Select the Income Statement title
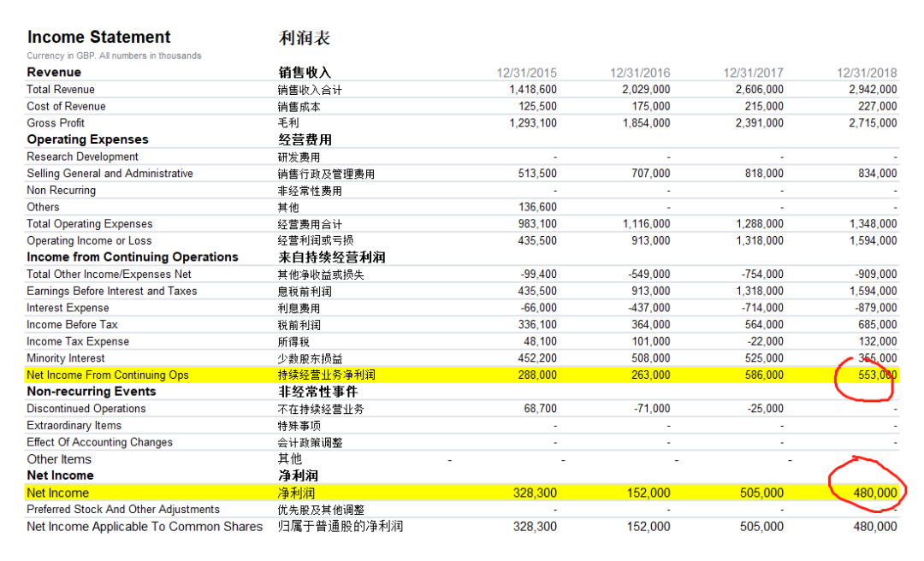 (x=99, y=37)
